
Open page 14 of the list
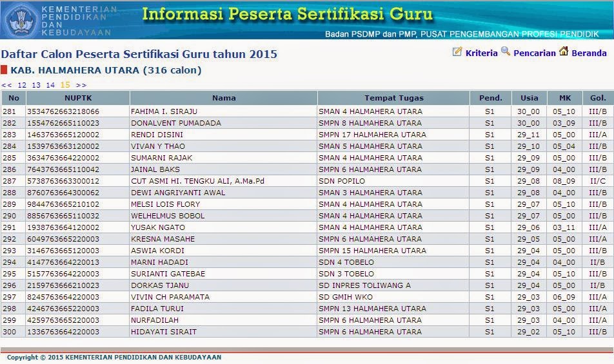[50, 85]
